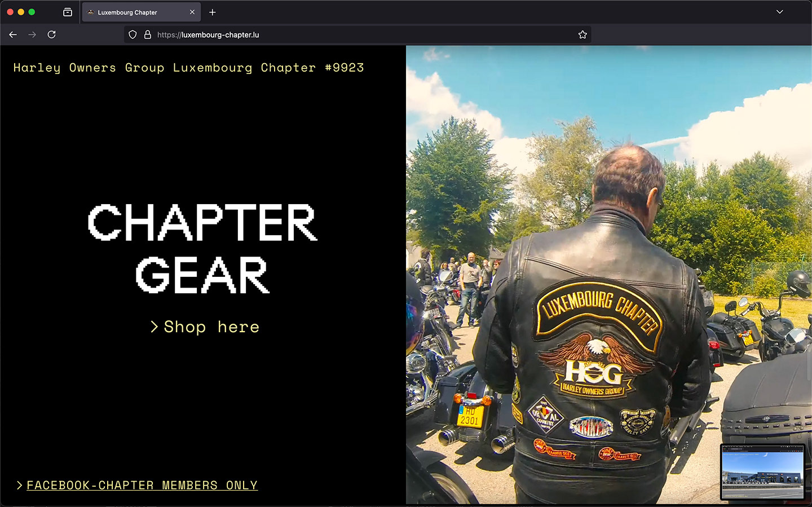Click the red close window button
812x507 pixels.
[10, 12]
